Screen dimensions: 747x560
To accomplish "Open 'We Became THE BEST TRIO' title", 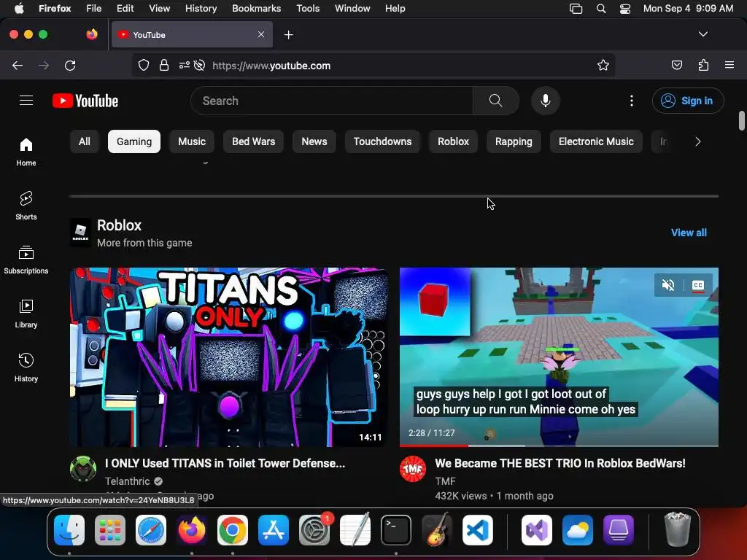I will point(560,463).
